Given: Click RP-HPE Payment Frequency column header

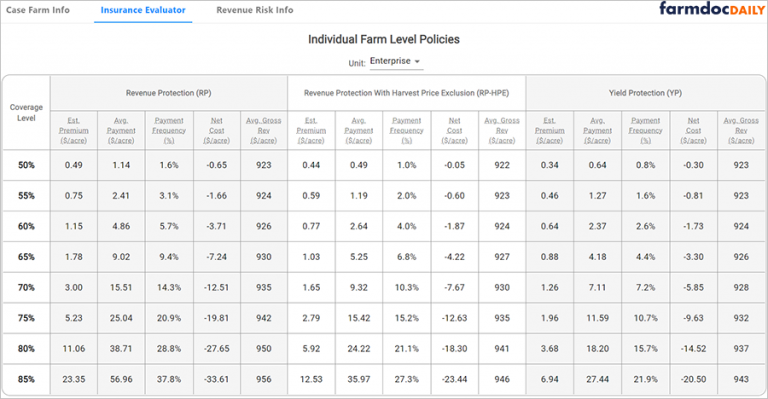Looking at the screenshot, I should (x=407, y=130).
